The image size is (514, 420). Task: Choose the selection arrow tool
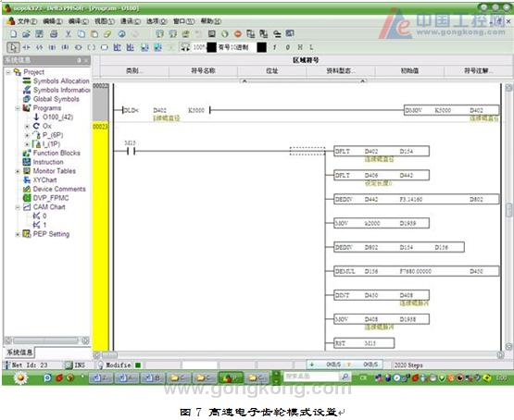point(13,47)
